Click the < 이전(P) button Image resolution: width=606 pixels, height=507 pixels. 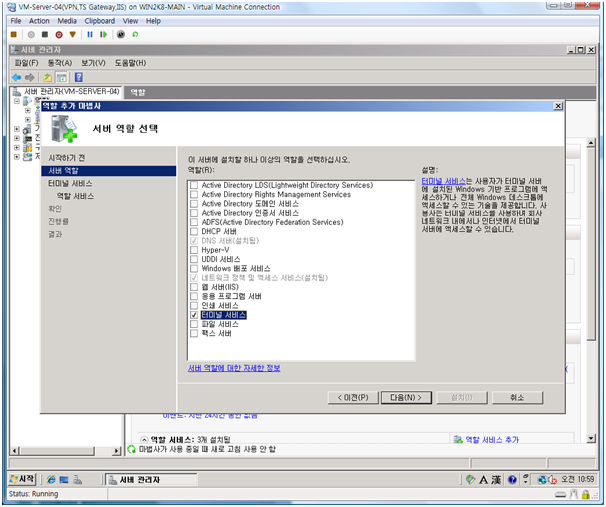pyautogui.click(x=353, y=398)
